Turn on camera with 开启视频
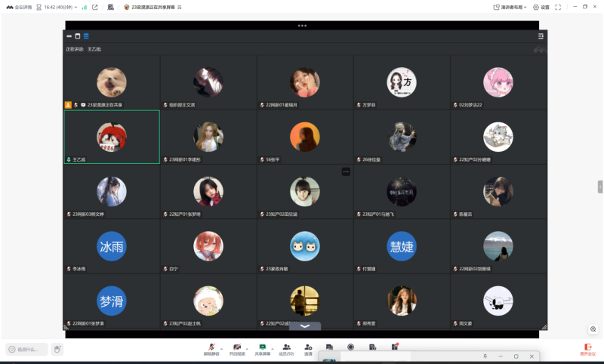The height and width of the screenshot is (364, 604). click(237, 347)
